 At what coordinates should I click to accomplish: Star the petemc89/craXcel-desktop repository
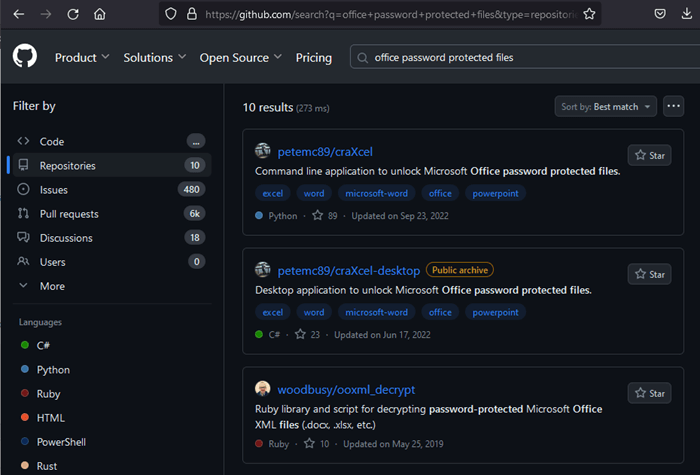click(649, 274)
